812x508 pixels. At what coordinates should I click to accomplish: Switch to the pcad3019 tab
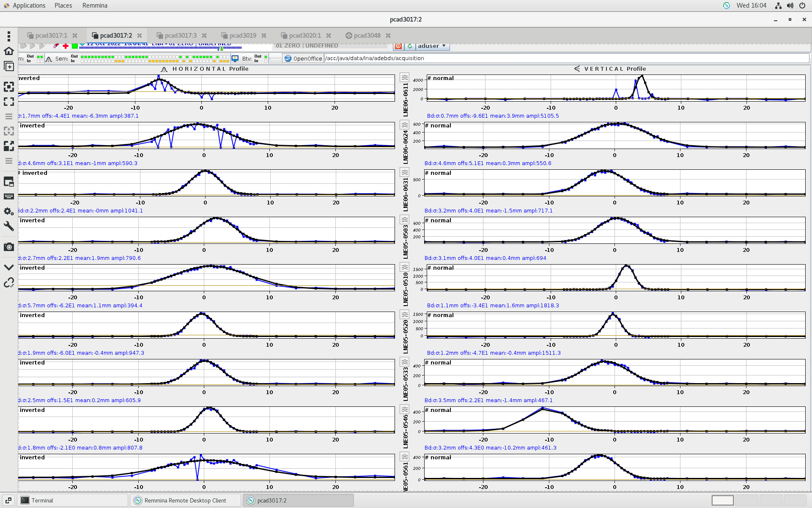point(243,36)
